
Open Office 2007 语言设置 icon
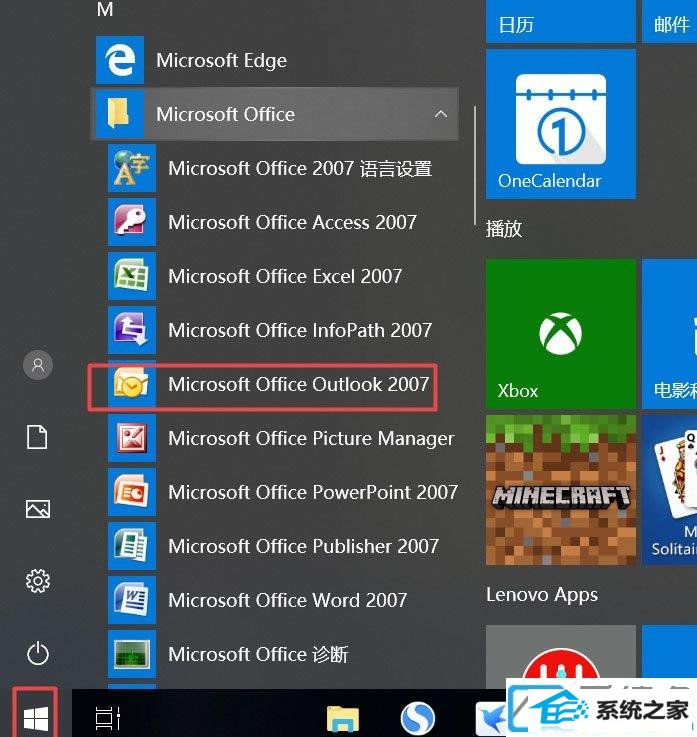pos(132,168)
